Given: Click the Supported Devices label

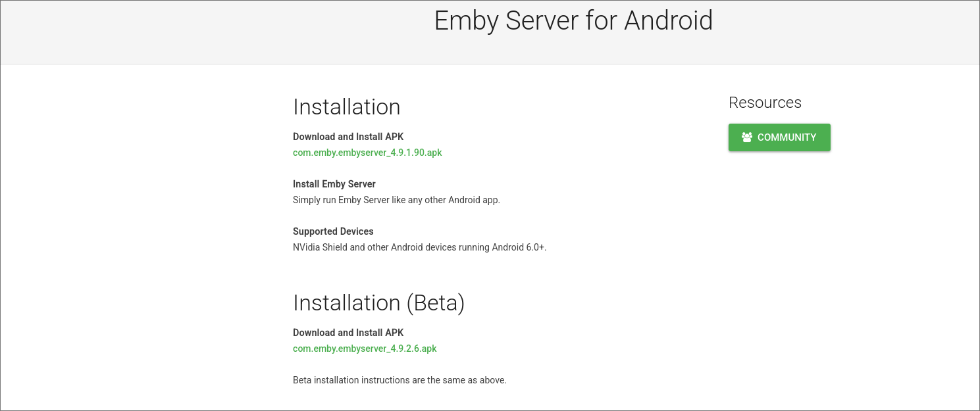Looking at the screenshot, I should tap(333, 231).
